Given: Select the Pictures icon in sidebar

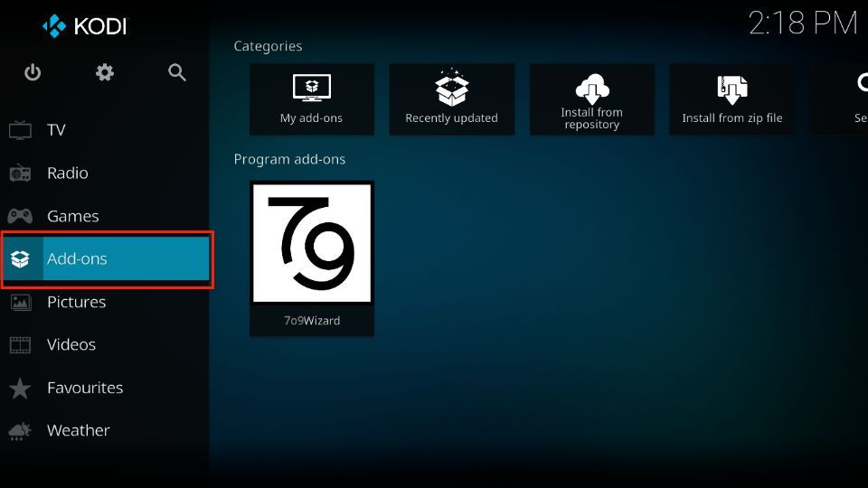Looking at the screenshot, I should (21, 302).
